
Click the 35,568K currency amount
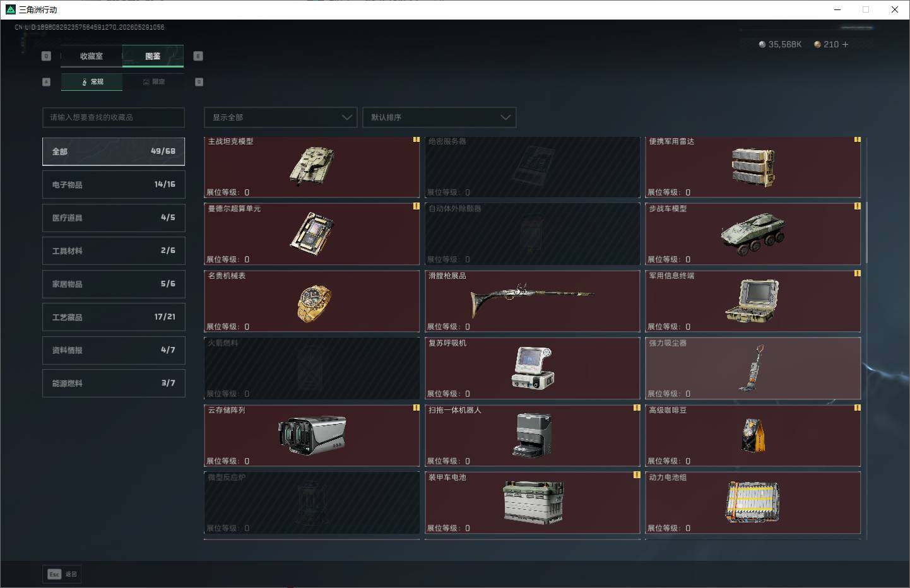[785, 44]
